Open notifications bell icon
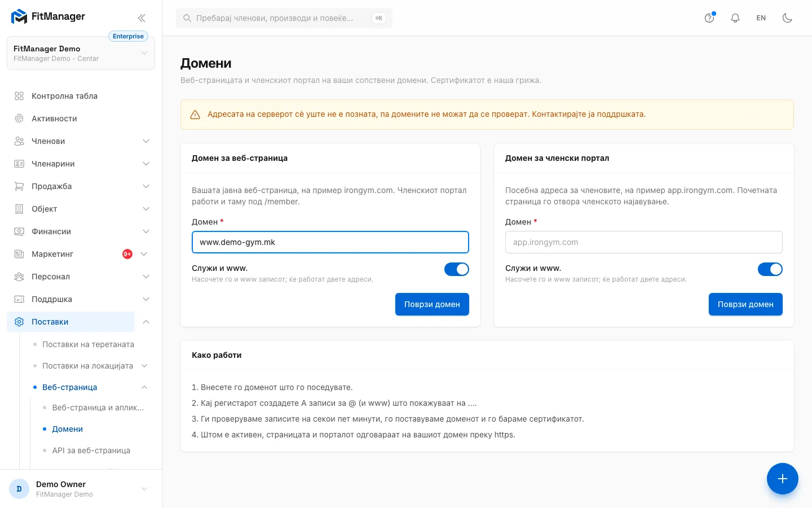812x508 pixels. (735, 18)
